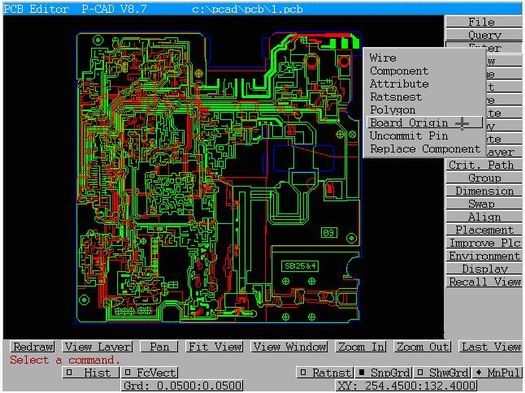The width and height of the screenshot is (525, 393).
Task: Open the Crit. Path command menu
Action: [483, 165]
